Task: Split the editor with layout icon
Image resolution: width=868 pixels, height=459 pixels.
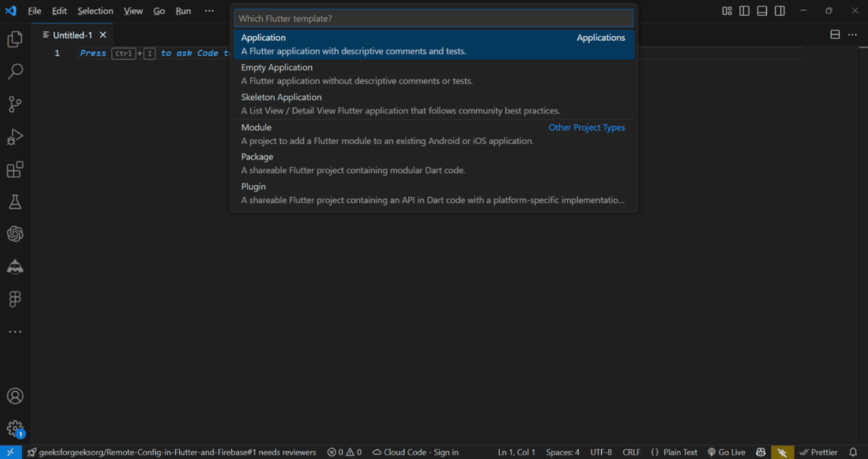Action: click(835, 35)
